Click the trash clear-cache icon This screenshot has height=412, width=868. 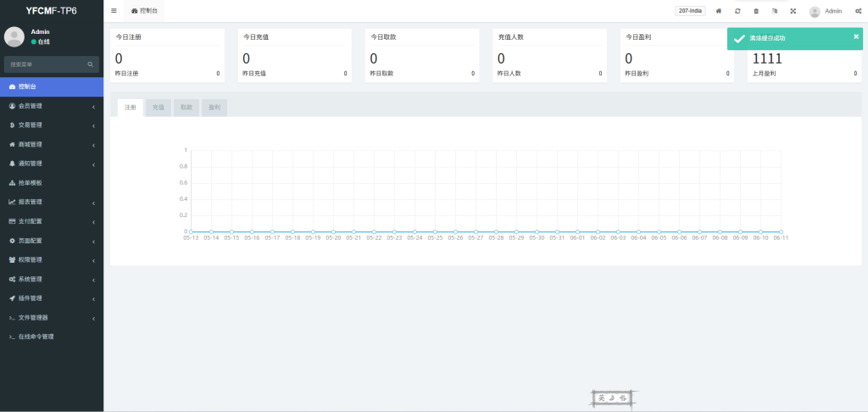click(756, 11)
